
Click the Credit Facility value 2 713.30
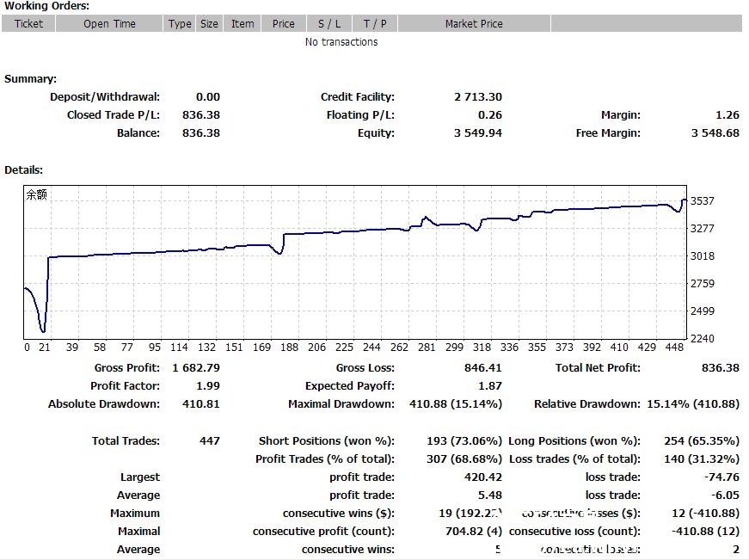[x=477, y=97]
